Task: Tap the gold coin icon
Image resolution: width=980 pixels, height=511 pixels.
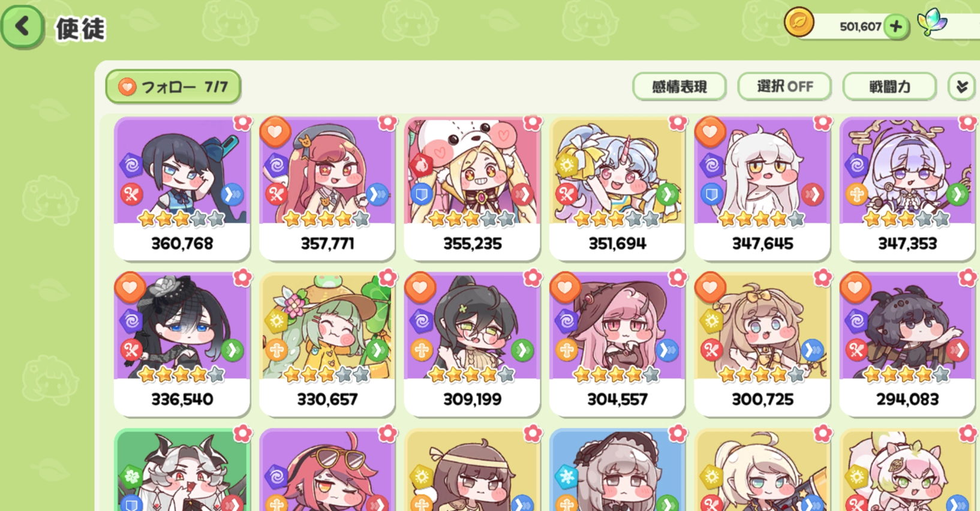Action: coord(799,23)
